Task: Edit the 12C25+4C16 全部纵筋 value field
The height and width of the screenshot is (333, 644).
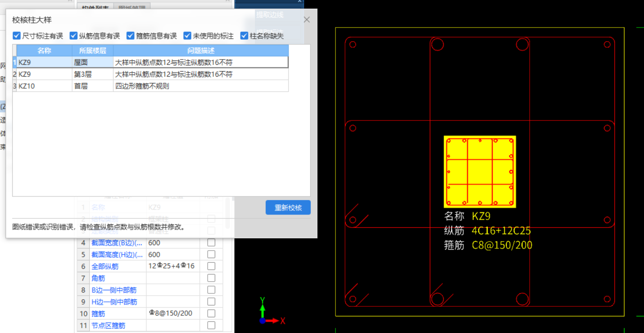Action: click(173, 266)
